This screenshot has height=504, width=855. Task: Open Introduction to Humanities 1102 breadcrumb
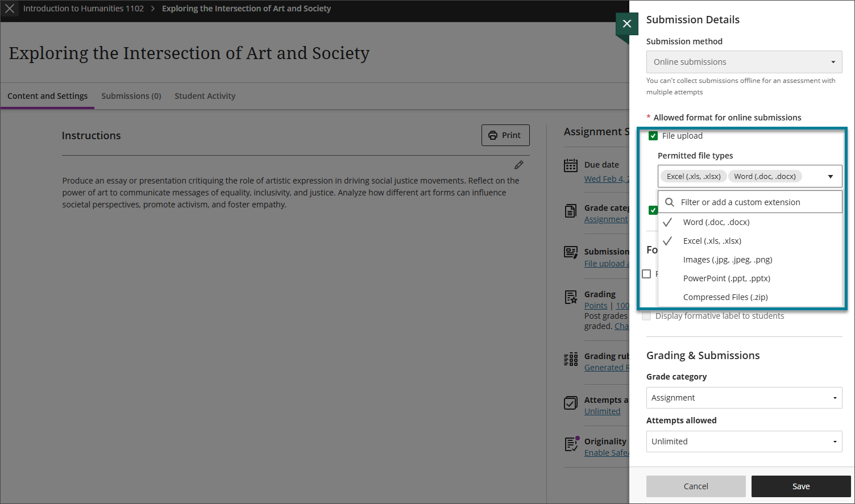click(84, 9)
